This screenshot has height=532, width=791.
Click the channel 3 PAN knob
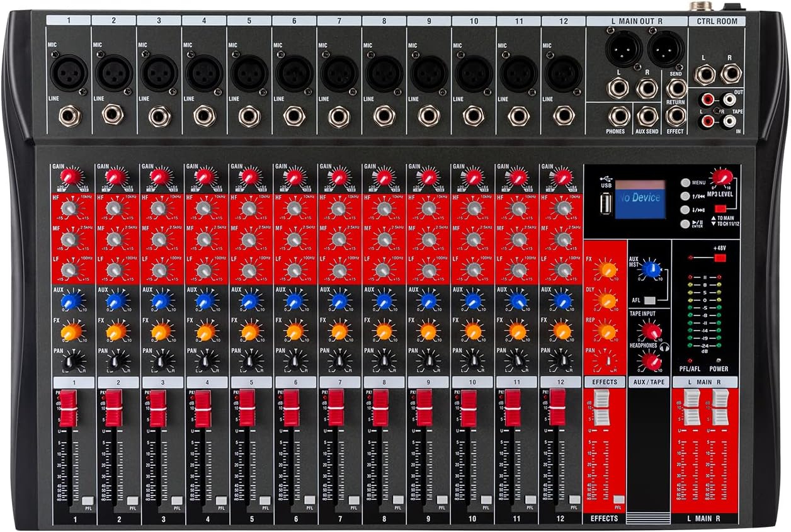[x=162, y=361]
